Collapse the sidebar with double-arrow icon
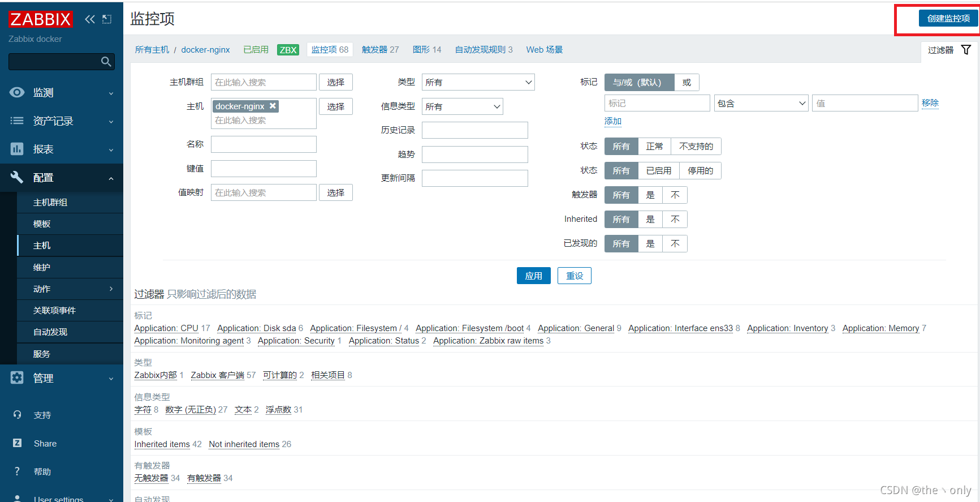Screen dimensions: 980x502 (x=90, y=19)
